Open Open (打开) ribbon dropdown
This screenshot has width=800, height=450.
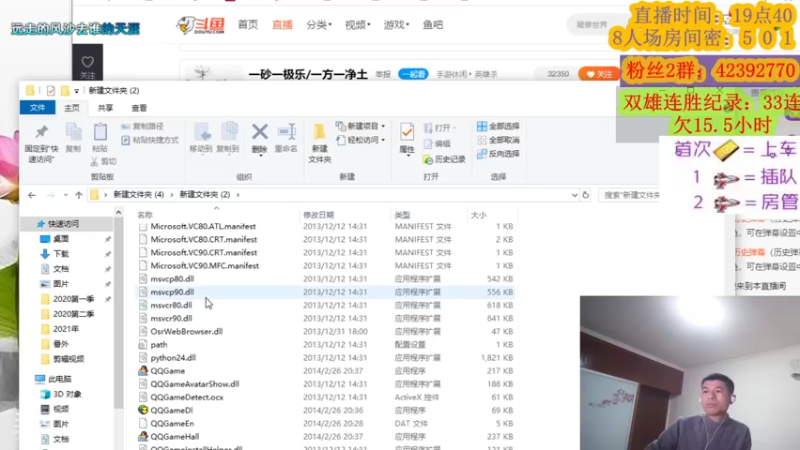tap(440, 128)
